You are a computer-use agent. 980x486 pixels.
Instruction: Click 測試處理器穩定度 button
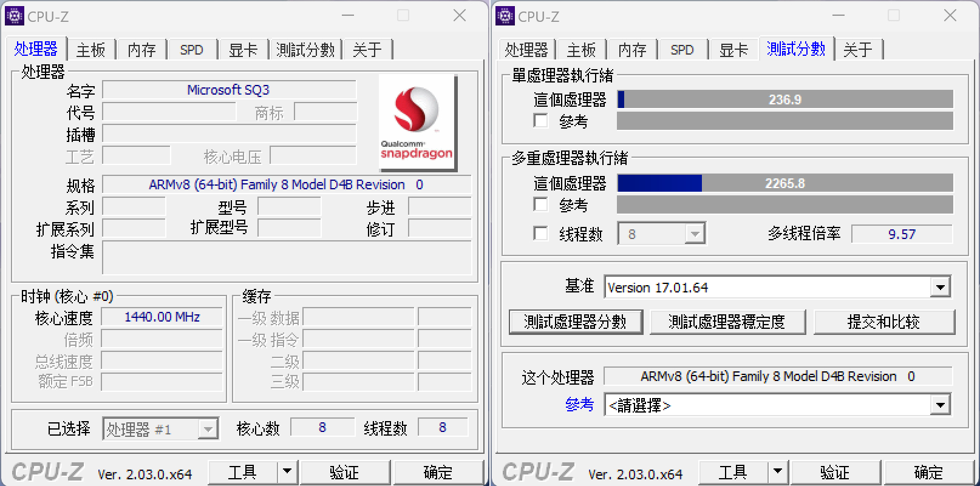[727, 322]
